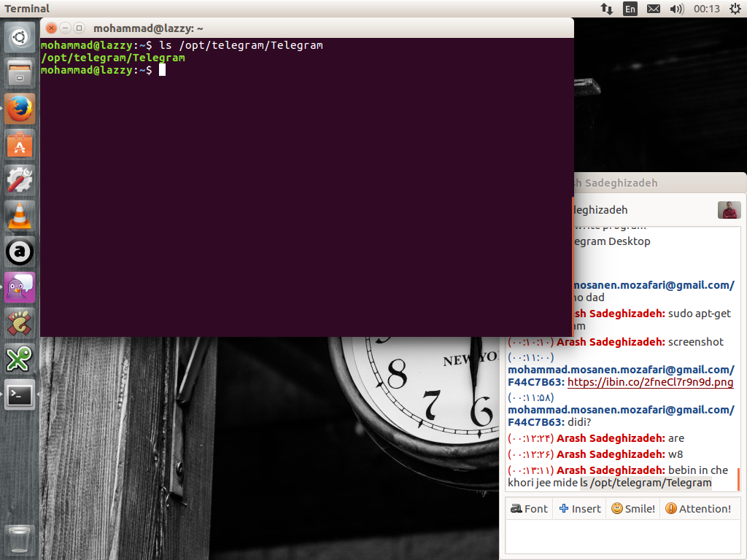Click 'screenshot' message from Arash Sadeghizadeh

[x=695, y=342]
